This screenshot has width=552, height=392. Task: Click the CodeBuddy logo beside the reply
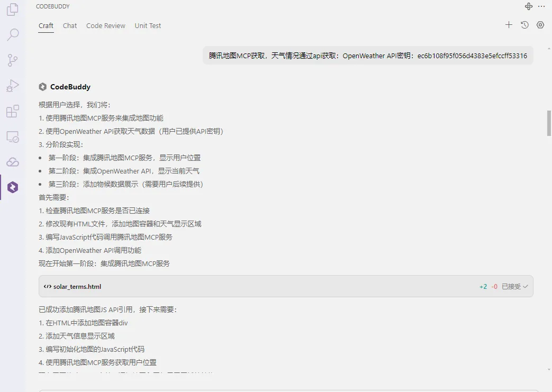[x=42, y=87]
